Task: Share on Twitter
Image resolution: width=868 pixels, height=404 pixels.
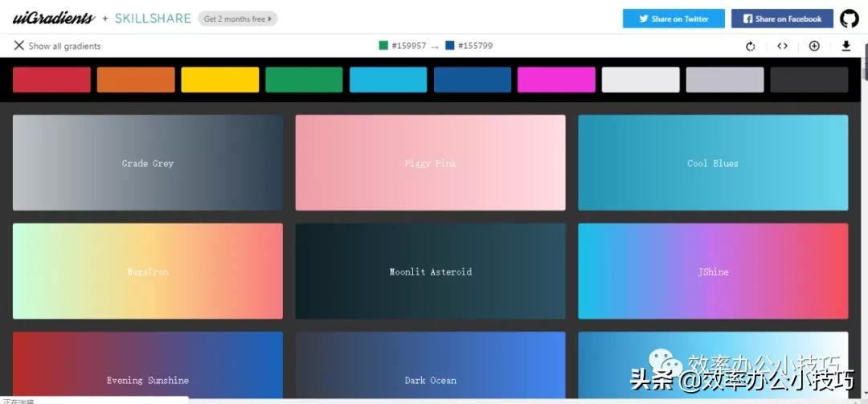Action: click(x=674, y=18)
